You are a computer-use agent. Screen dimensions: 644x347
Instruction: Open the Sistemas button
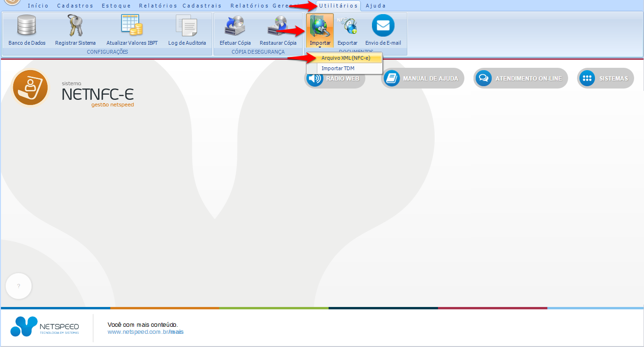coord(605,79)
